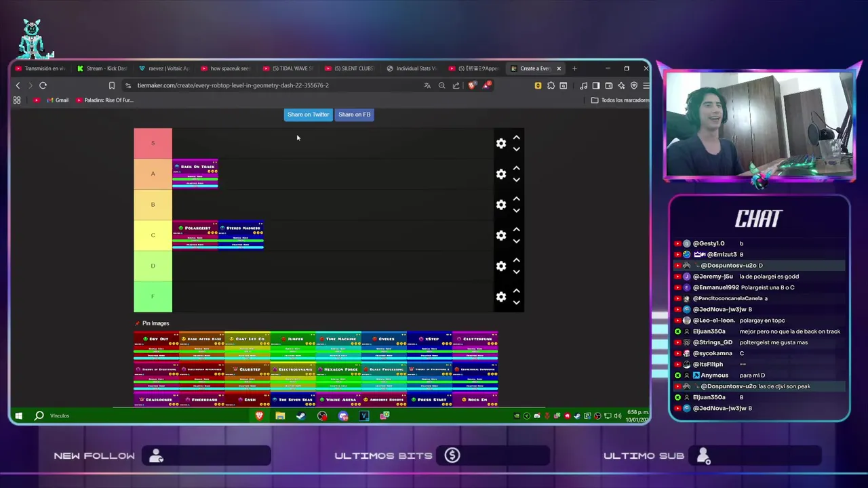
Task: Go back to previous page
Action: coord(18,85)
